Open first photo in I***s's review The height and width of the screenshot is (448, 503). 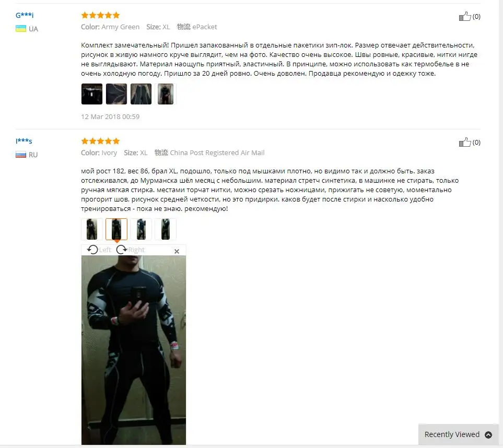coord(92,229)
